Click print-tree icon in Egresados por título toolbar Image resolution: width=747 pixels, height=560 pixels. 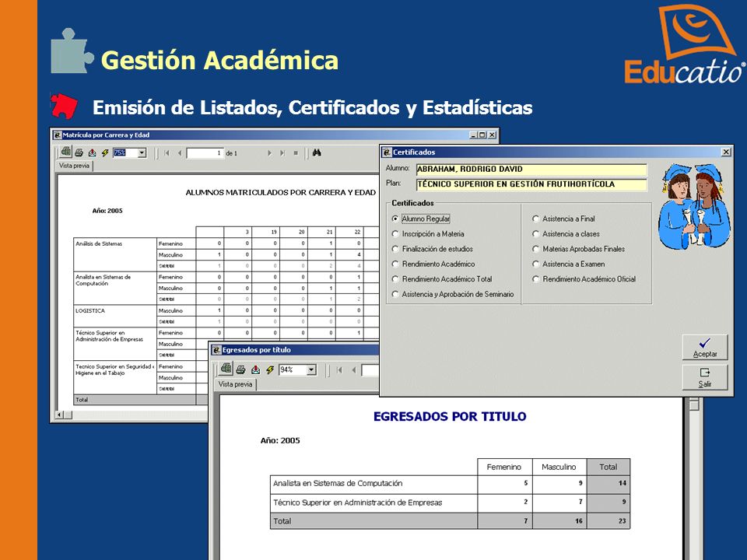click(226, 368)
